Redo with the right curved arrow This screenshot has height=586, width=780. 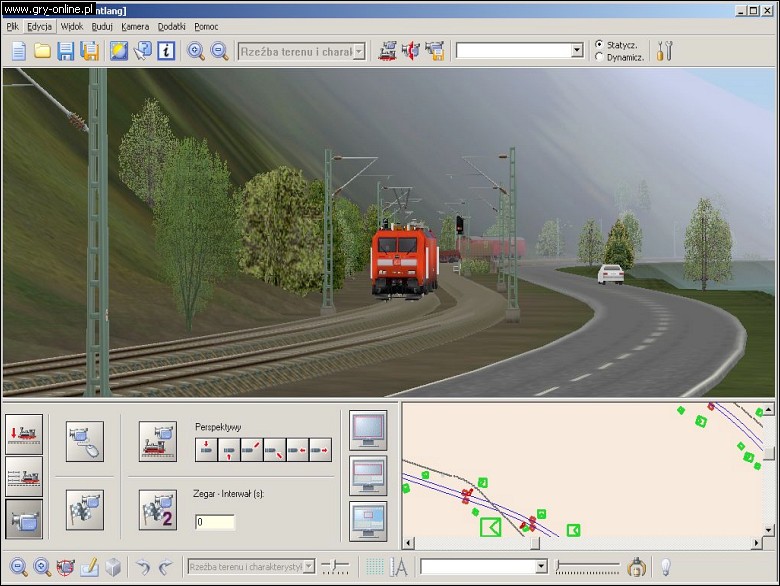click(166, 567)
